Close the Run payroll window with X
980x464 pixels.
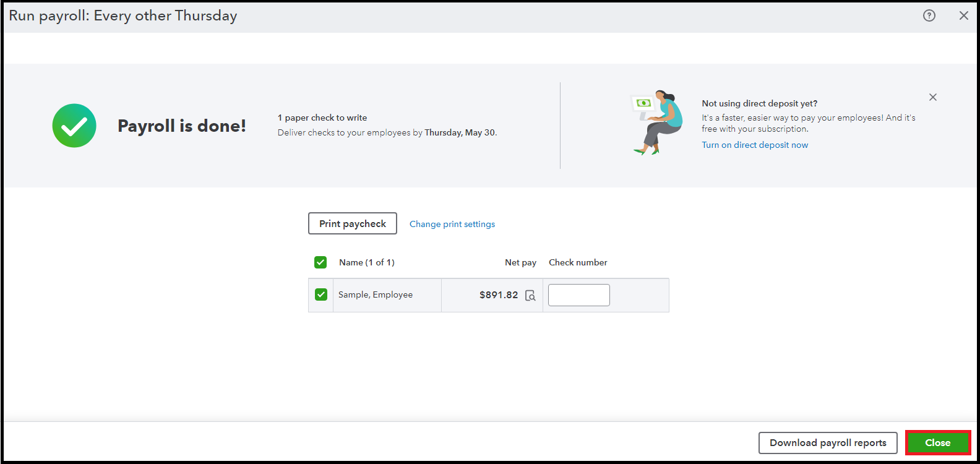point(964,15)
